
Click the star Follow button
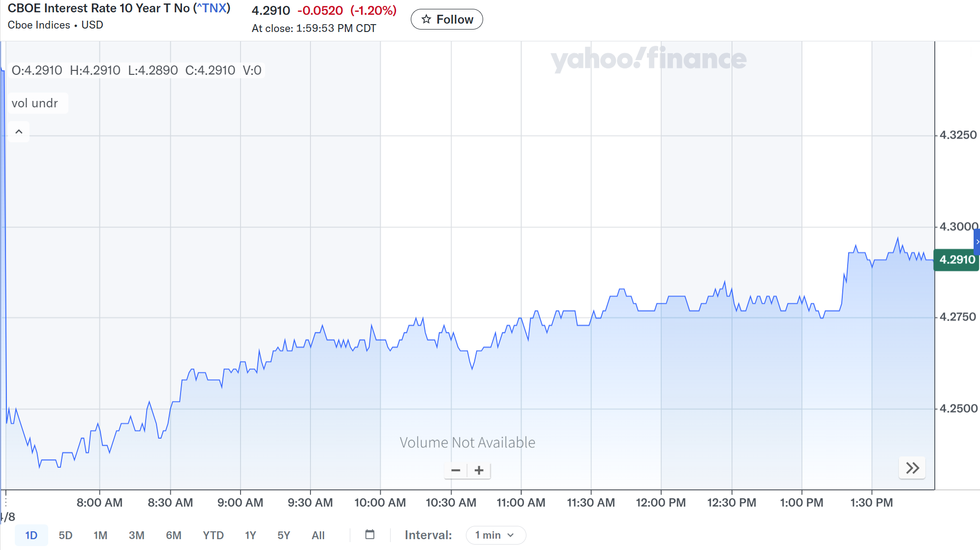[447, 20]
